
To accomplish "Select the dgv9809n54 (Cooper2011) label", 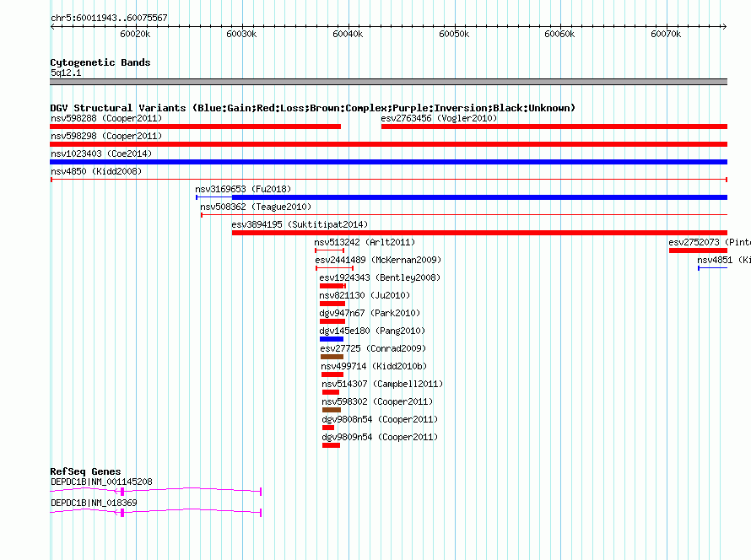I will point(380,437).
